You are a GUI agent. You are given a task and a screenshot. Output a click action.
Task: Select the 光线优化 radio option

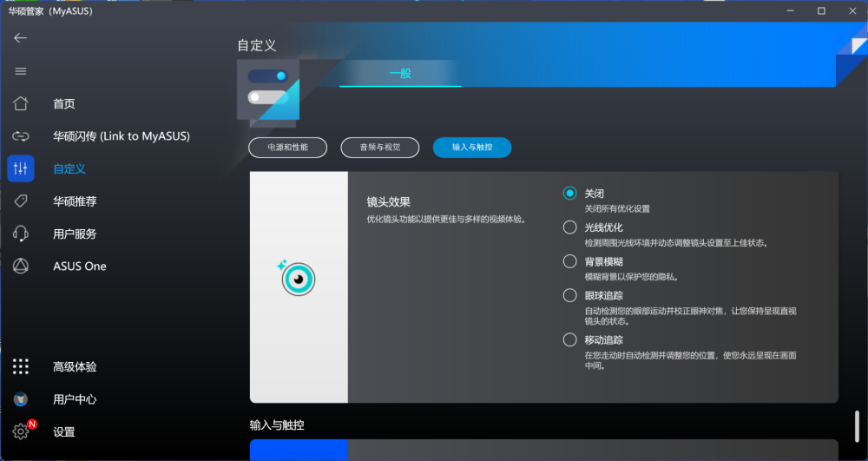pos(569,227)
